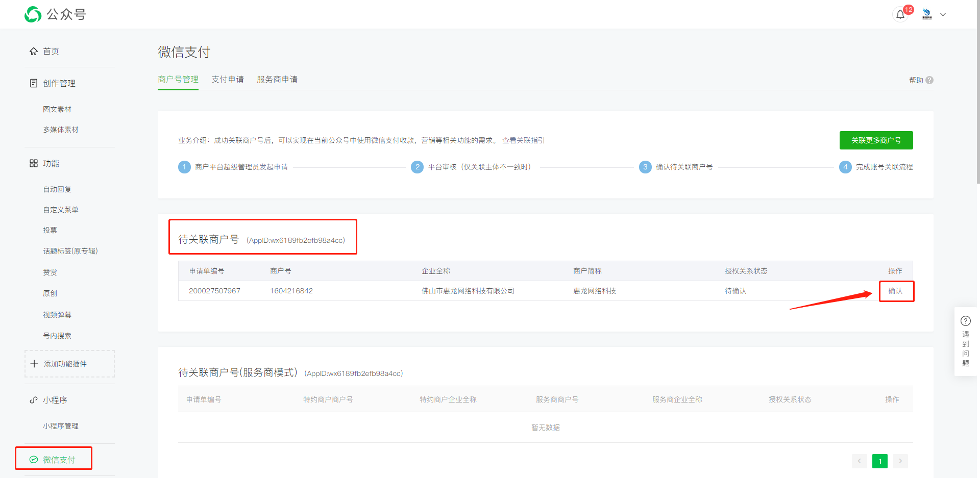Open 图文素材 in sidebar
Viewport: 980px width, 478px height.
pyautogui.click(x=57, y=109)
